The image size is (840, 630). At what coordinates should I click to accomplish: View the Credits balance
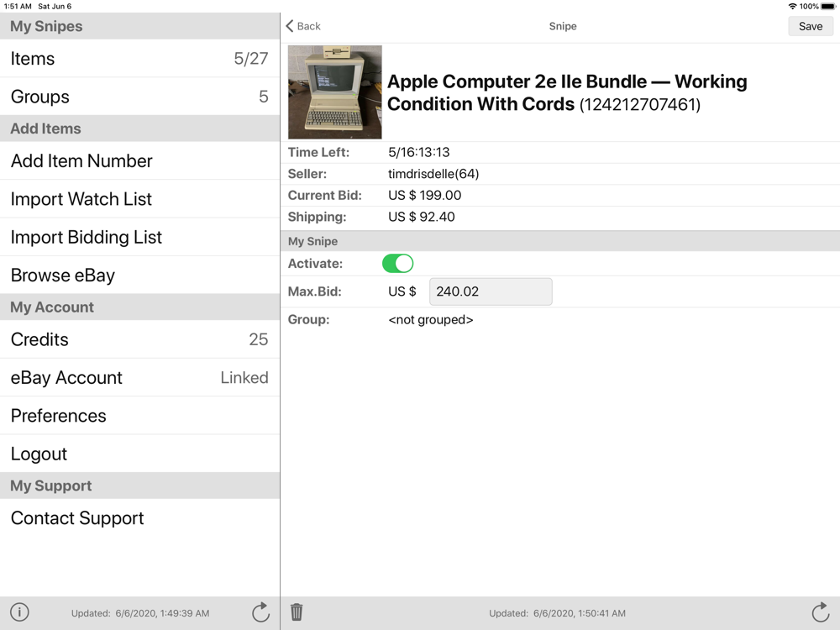pos(139,339)
